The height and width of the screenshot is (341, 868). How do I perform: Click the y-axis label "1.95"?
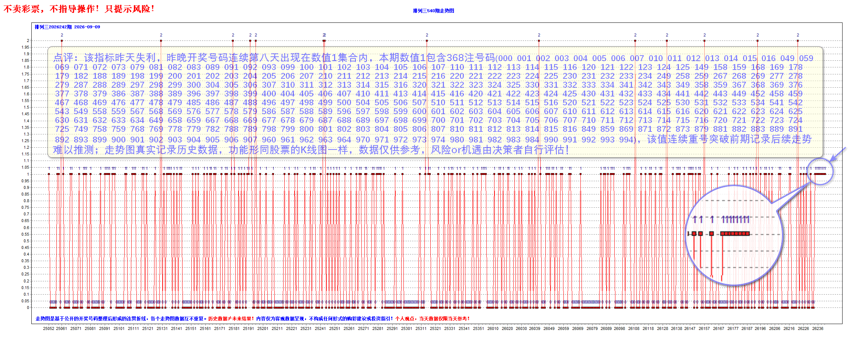[x=25, y=47]
